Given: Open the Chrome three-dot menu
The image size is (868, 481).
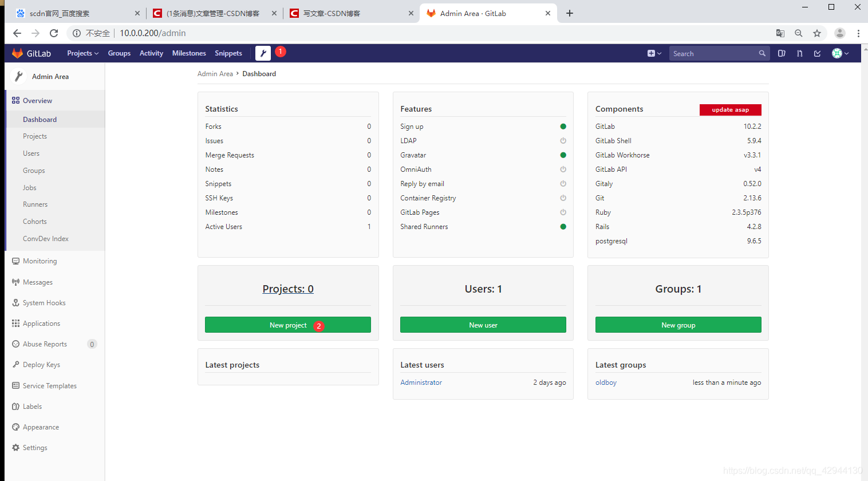Looking at the screenshot, I should (x=858, y=33).
